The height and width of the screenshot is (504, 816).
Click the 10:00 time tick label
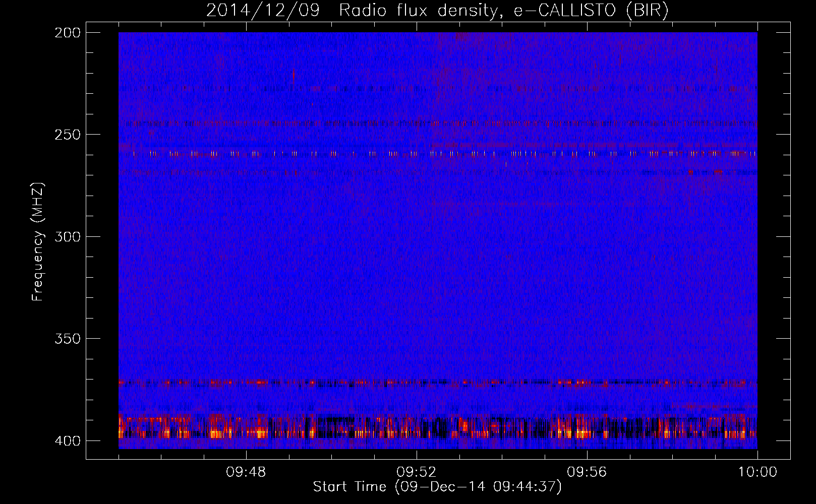pyautogui.click(x=757, y=472)
